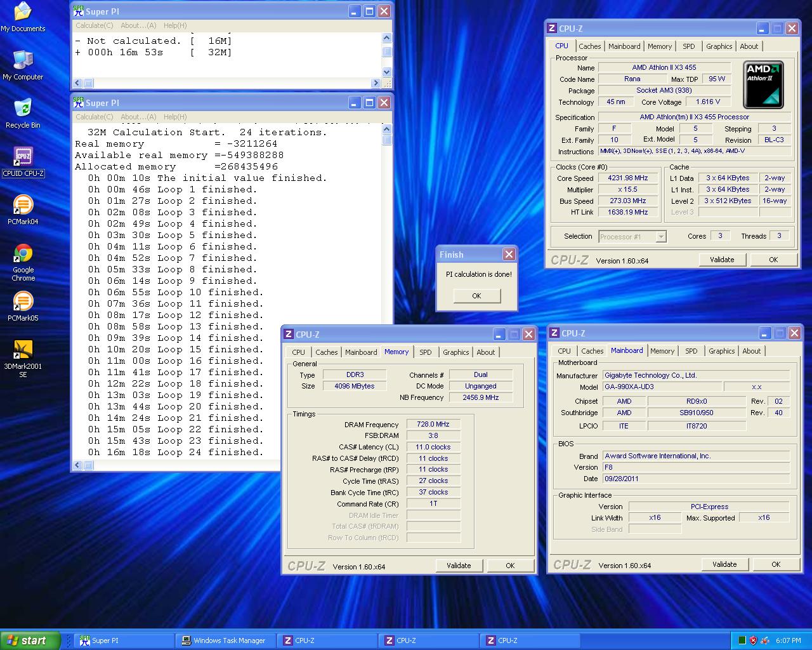
Task: Open the Caches tab in the CPU window
Action: click(589, 46)
